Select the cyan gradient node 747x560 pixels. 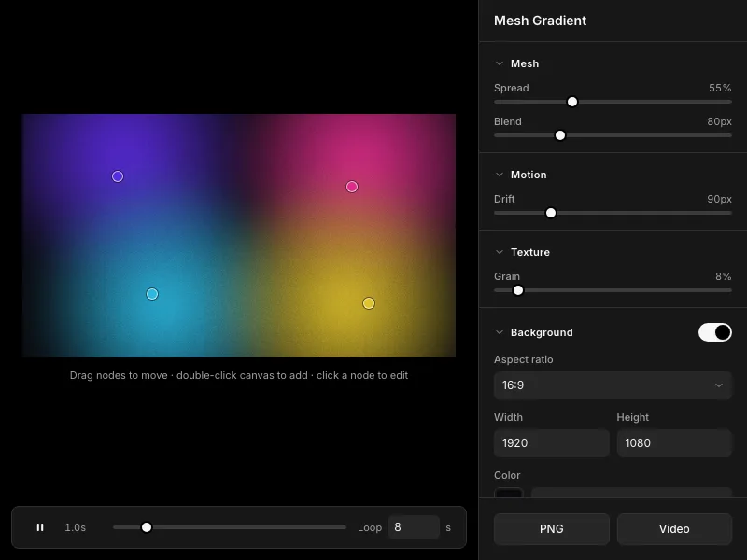[x=152, y=294]
